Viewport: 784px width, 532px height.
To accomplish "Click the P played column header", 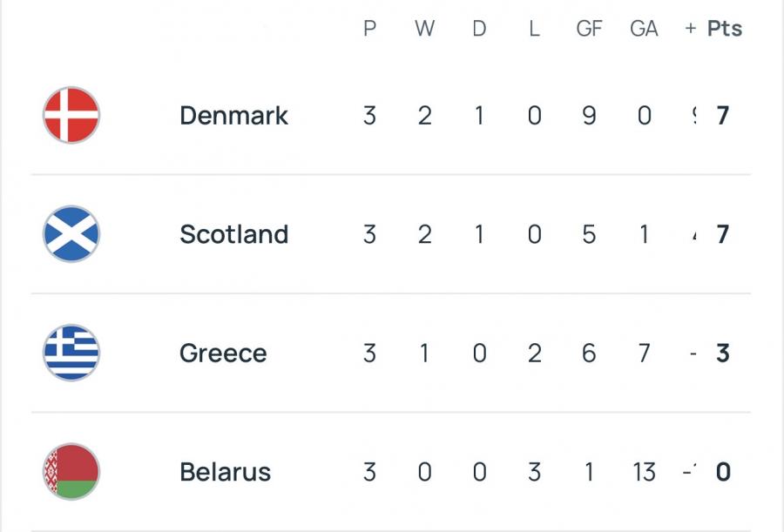I will (x=369, y=29).
